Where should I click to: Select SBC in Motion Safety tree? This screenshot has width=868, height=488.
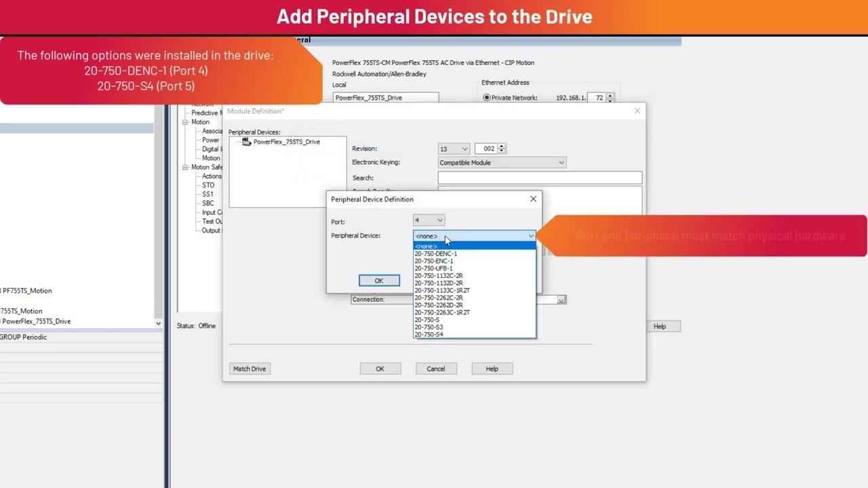[208, 203]
